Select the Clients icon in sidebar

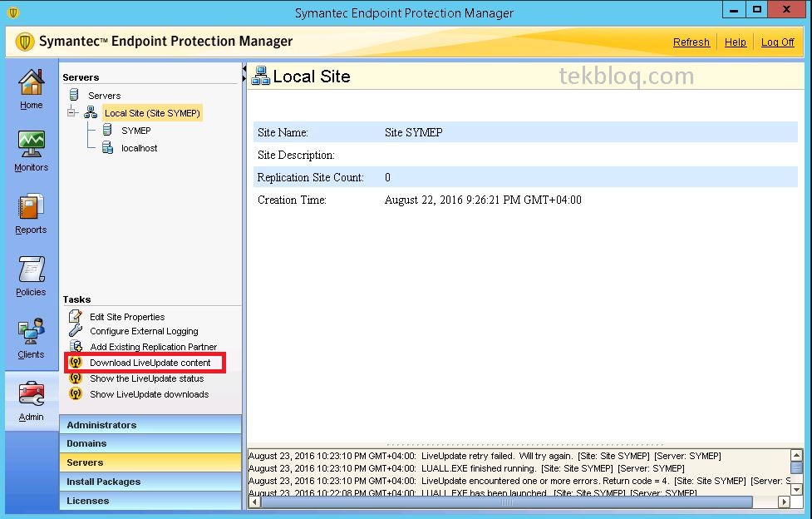point(31,331)
